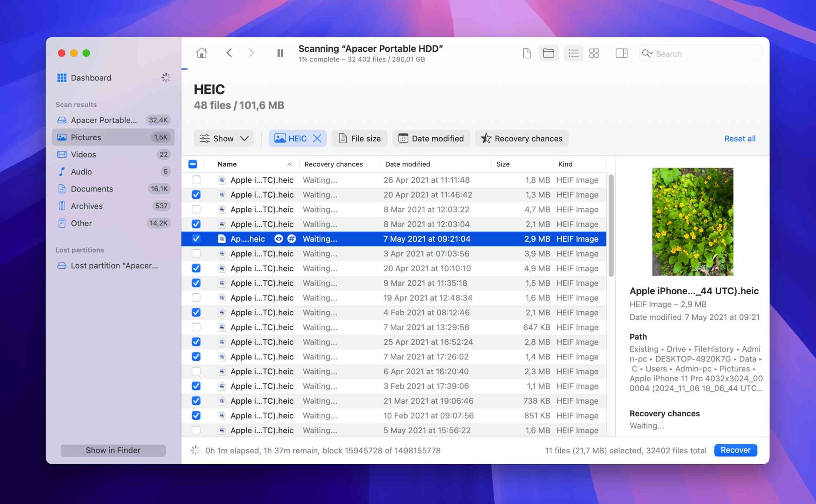Toggle the select-all header checkbox
This screenshot has width=816, height=504.
[x=193, y=164]
